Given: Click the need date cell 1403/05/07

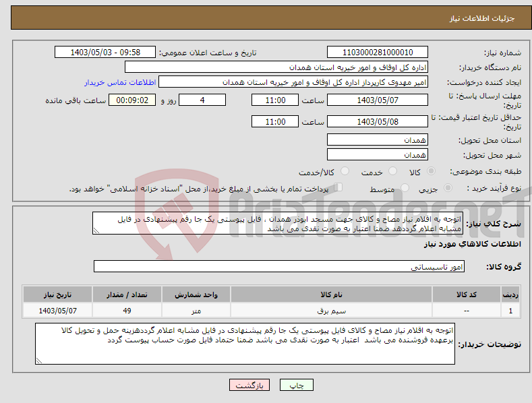Looking at the screenshot, I should pyautogui.click(x=57, y=311).
